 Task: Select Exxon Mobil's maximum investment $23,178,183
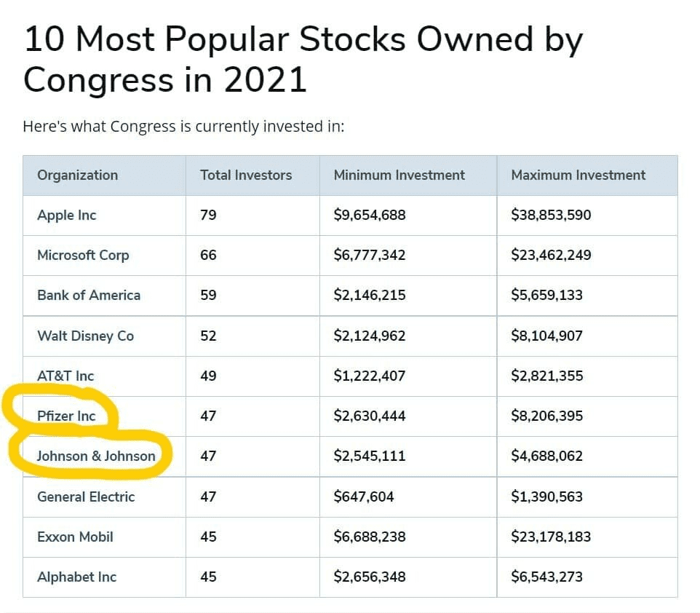551,537
